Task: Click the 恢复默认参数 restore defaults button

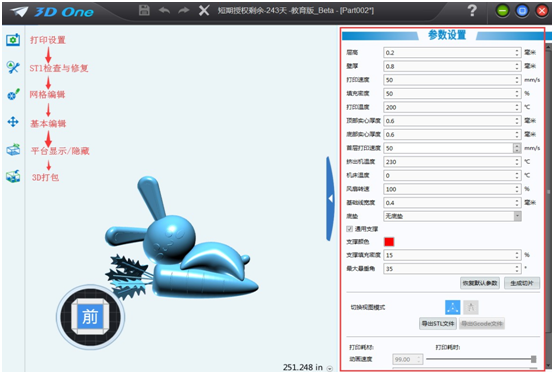Action: (x=480, y=283)
